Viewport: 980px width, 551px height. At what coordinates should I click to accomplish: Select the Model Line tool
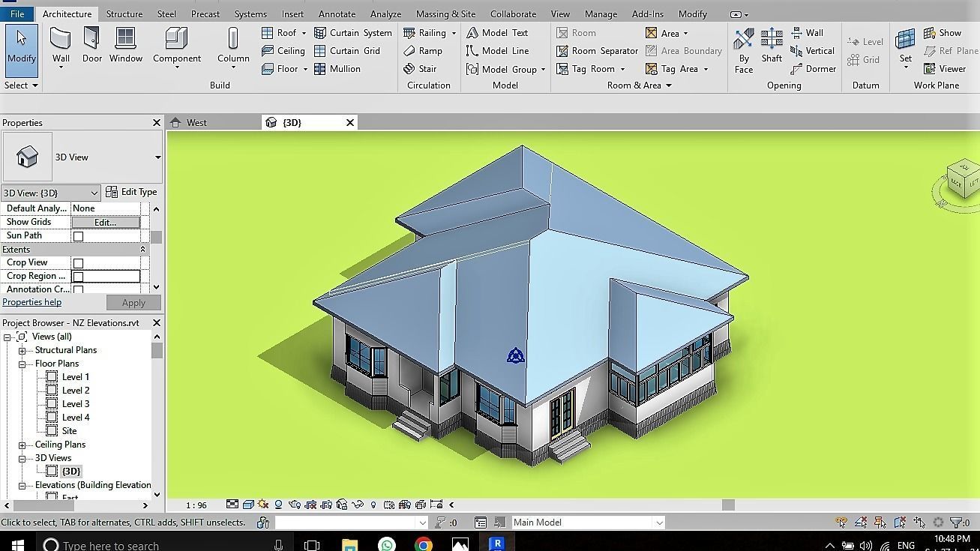tap(497, 51)
